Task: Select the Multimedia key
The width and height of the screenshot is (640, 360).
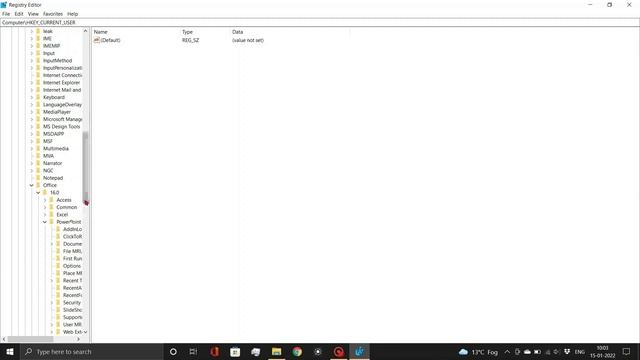Action: (x=56, y=149)
